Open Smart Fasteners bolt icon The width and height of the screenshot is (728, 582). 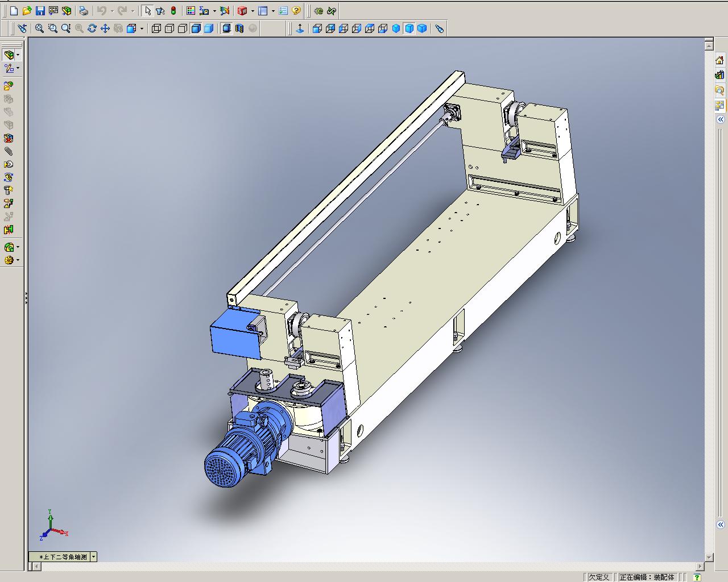click(9, 190)
